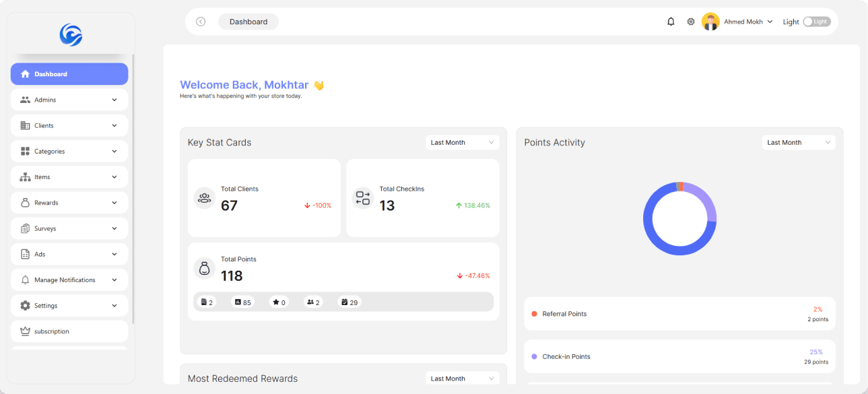
Task: Click the Rewards gift icon in sidebar
Action: [x=26, y=202]
